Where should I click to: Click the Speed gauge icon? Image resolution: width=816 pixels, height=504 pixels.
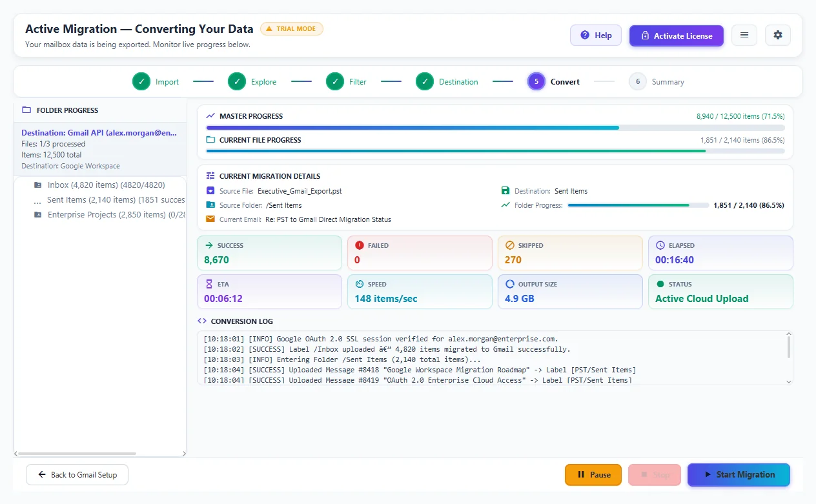[359, 284]
